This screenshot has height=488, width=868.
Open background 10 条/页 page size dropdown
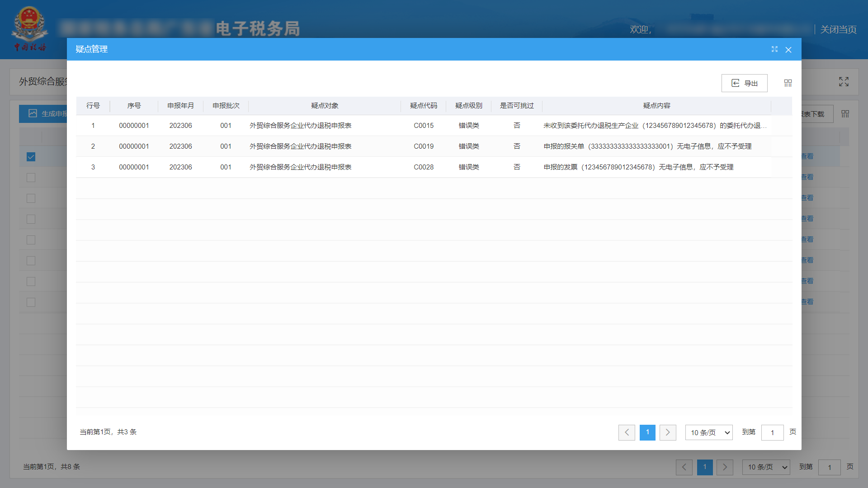(x=766, y=467)
